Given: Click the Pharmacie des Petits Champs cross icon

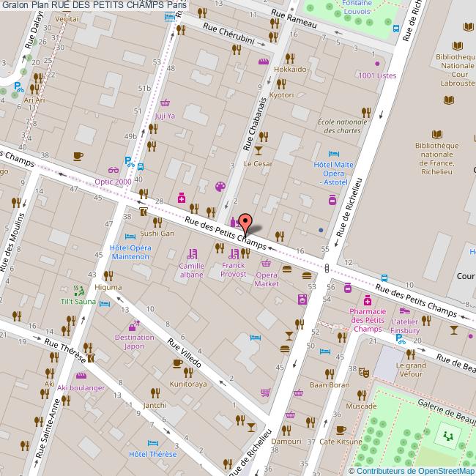Looking at the screenshot, I should coord(368,300).
